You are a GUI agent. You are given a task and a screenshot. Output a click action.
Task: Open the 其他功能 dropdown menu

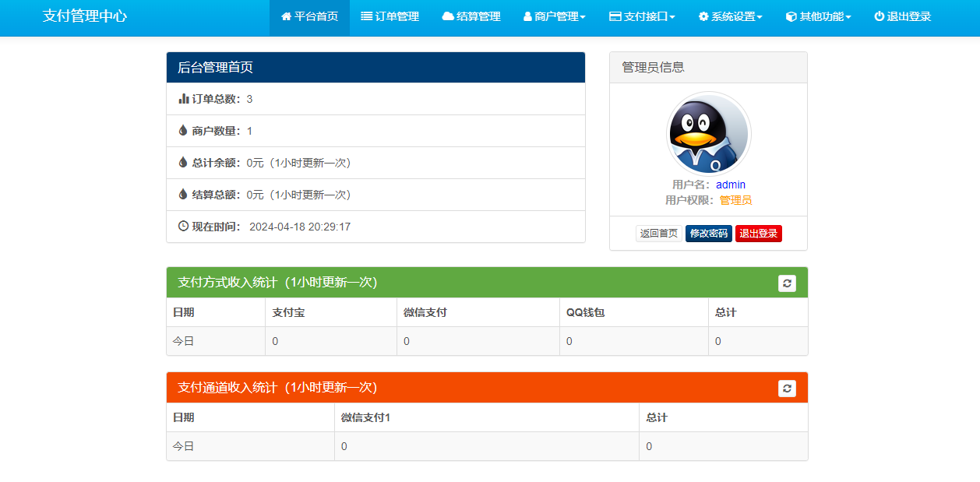coord(818,16)
